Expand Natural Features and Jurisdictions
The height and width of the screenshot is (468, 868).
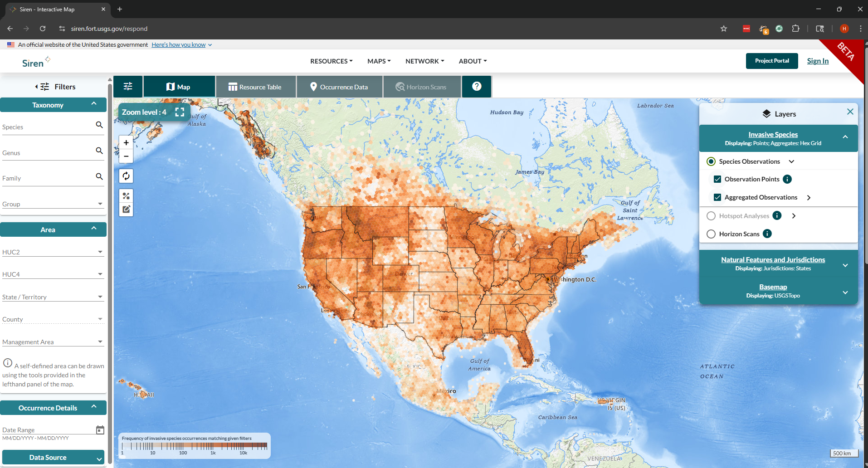click(845, 265)
